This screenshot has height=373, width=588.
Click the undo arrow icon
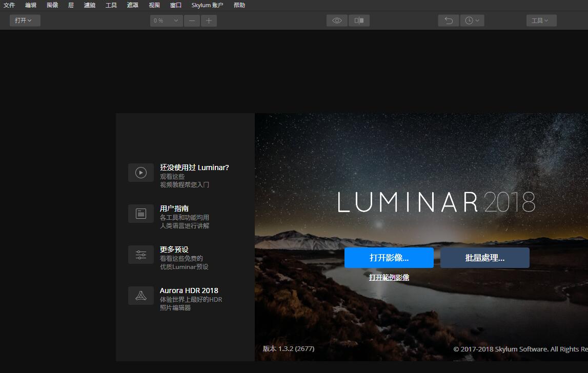click(449, 20)
